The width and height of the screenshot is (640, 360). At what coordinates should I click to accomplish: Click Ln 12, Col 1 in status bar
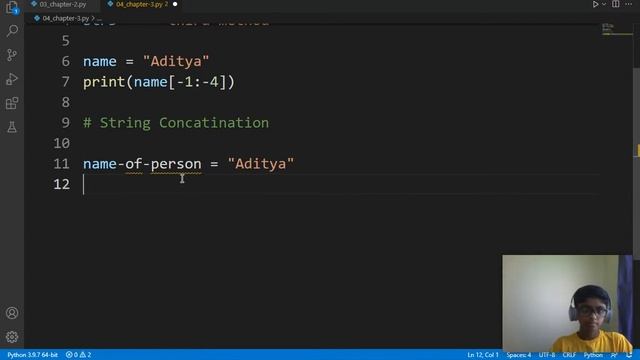click(483, 355)
